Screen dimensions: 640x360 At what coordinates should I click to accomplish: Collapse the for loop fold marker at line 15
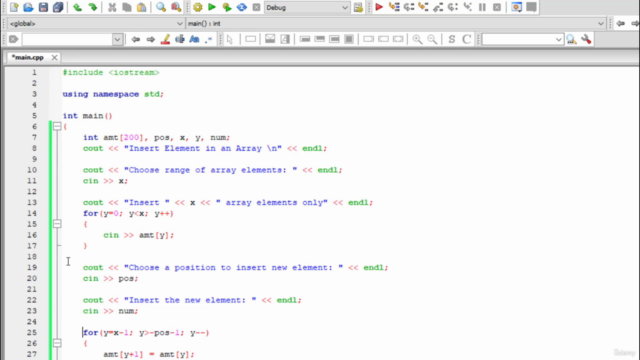[x=57, y=224]
